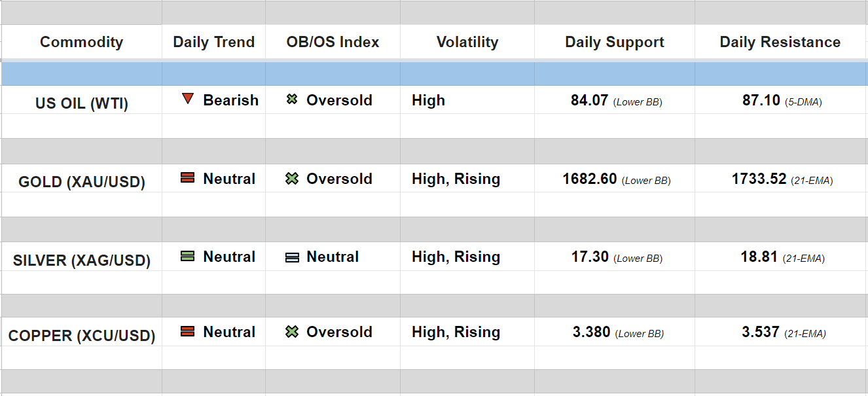Viewport: 868px width, 396px height.
Task: Select the Daily Support column header
Action: pos(614,42)
